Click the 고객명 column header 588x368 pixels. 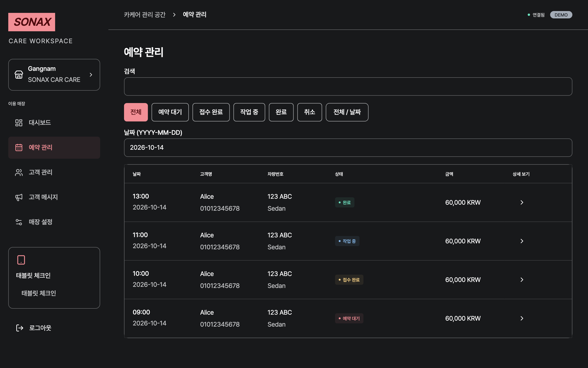(x=206, y=174)
